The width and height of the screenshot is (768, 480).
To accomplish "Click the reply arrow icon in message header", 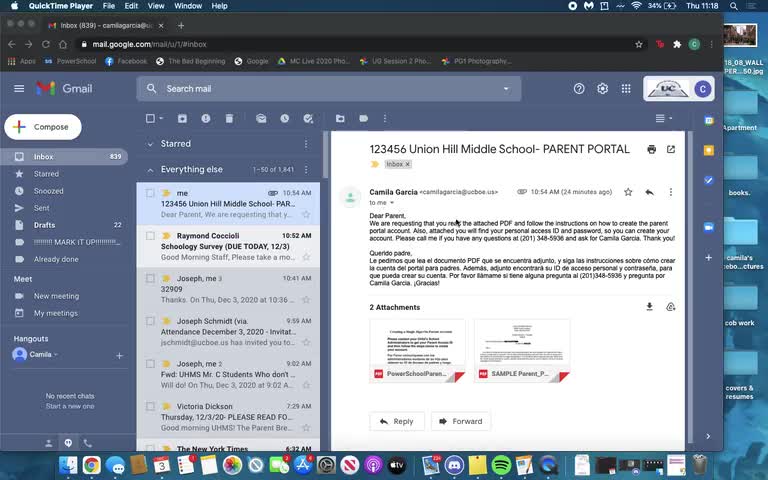I will [x=649, y=192].
